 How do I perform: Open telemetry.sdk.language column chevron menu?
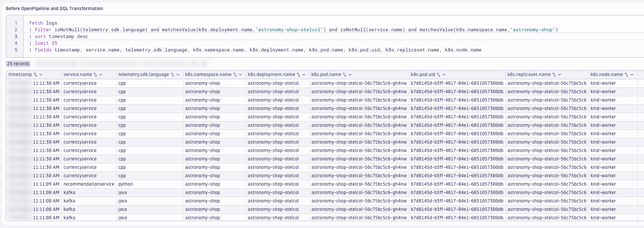[178, 75]
